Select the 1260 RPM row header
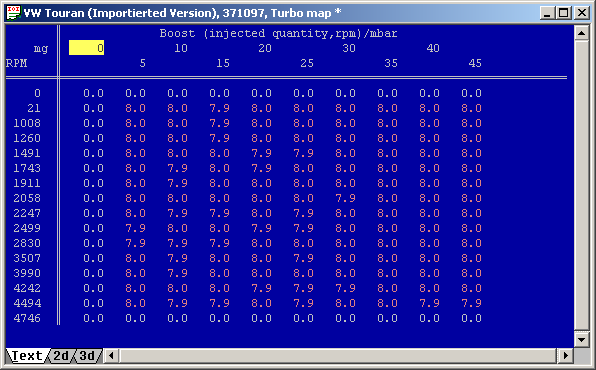 click(27, 138)
